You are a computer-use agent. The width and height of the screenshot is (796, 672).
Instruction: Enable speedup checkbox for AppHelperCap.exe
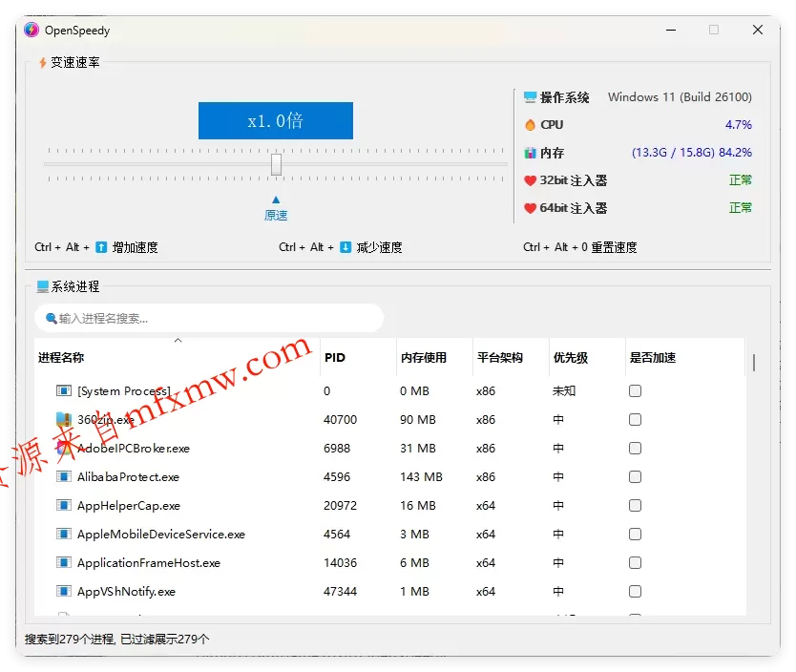pos(635,506)
